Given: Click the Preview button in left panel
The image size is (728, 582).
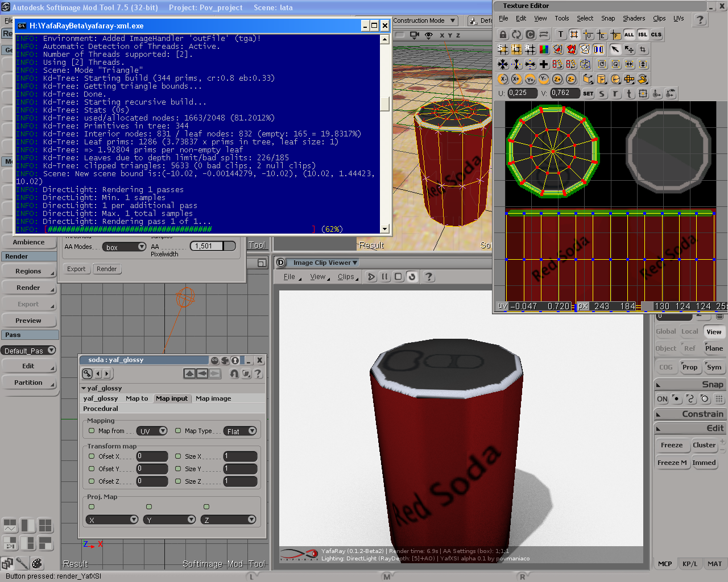Looking at the screenshot, I should coord(28,321).
